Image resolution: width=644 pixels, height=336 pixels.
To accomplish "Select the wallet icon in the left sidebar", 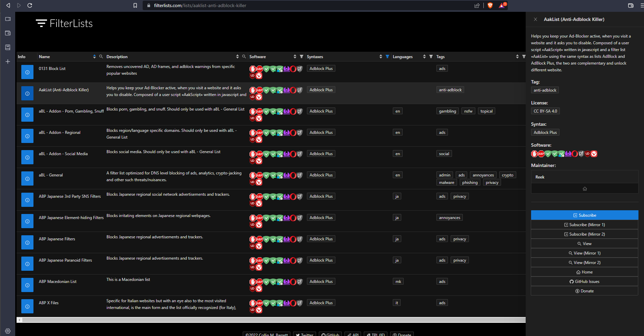I will (7, 33).
